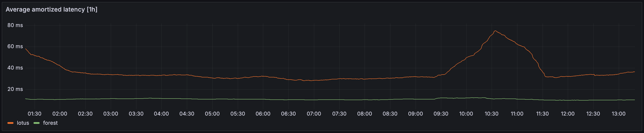
Task: Click the 08:30 time axis label
Action: pyautogui.click(x=390, y=114)
